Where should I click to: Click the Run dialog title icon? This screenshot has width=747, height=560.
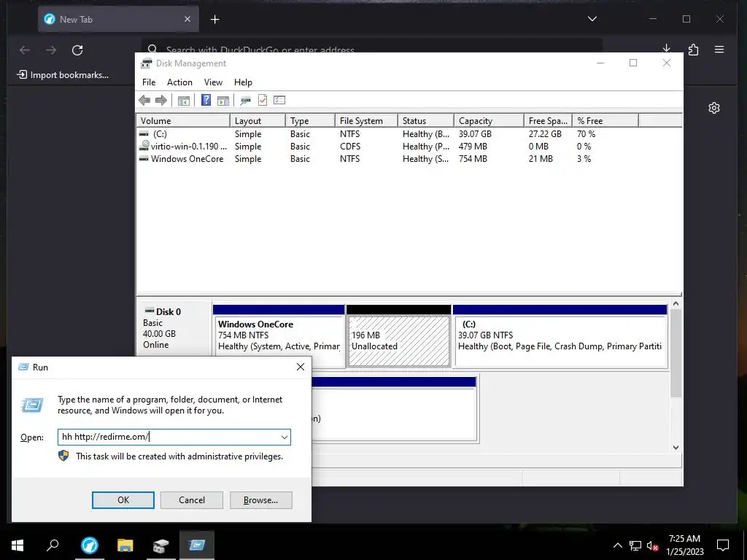(23, 367)
